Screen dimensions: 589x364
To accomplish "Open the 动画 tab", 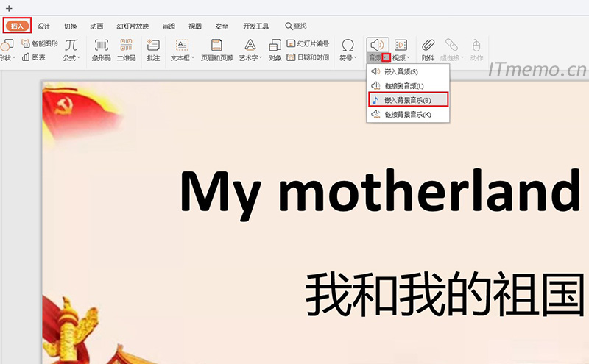I will [x=96, y=26].
